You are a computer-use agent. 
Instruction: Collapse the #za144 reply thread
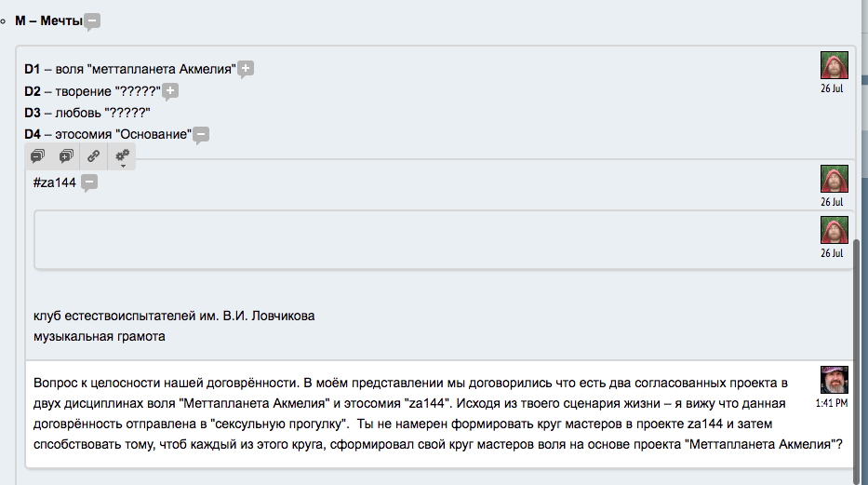click(x=89, y=183)
